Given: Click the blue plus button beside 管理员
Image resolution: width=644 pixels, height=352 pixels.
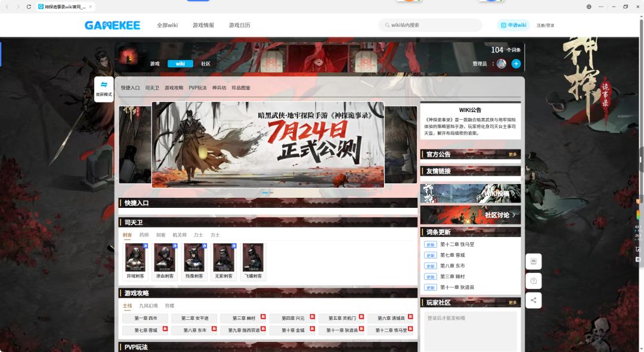Looking at the screenshot, I should point(516,64).
